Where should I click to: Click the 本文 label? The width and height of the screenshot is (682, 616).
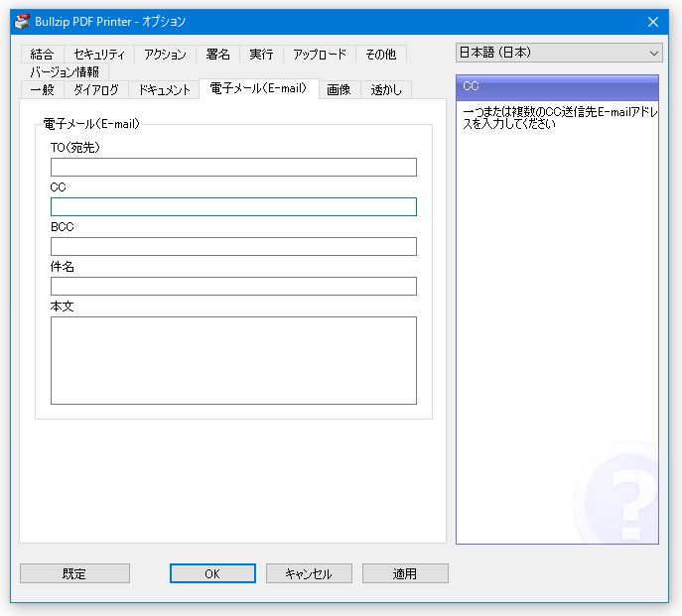click(63, 307)
